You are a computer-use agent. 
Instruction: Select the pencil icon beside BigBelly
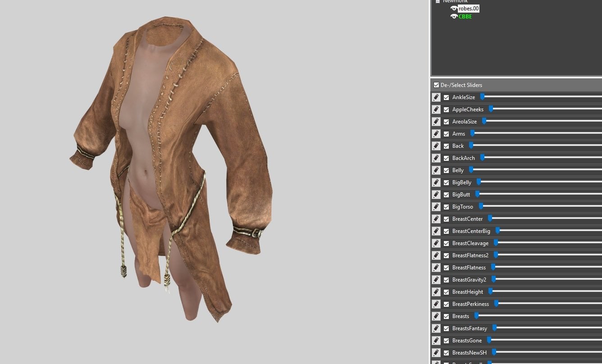point(436,182)
